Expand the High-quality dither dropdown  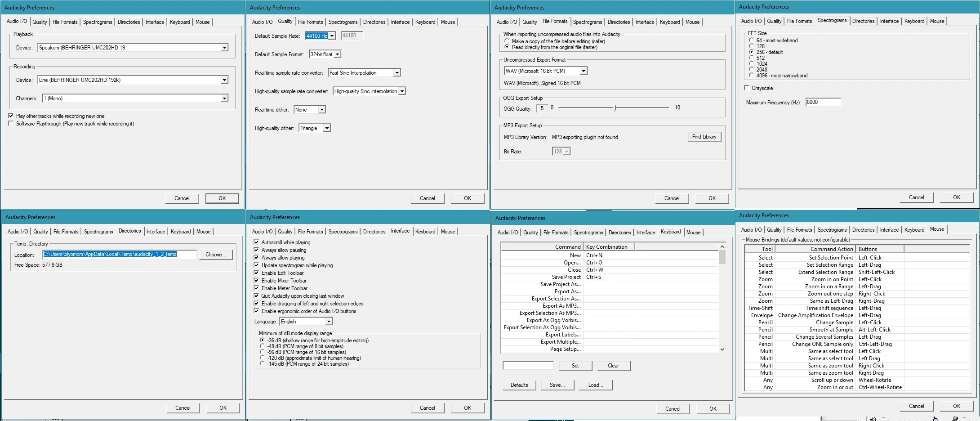(x=327, y=128)
